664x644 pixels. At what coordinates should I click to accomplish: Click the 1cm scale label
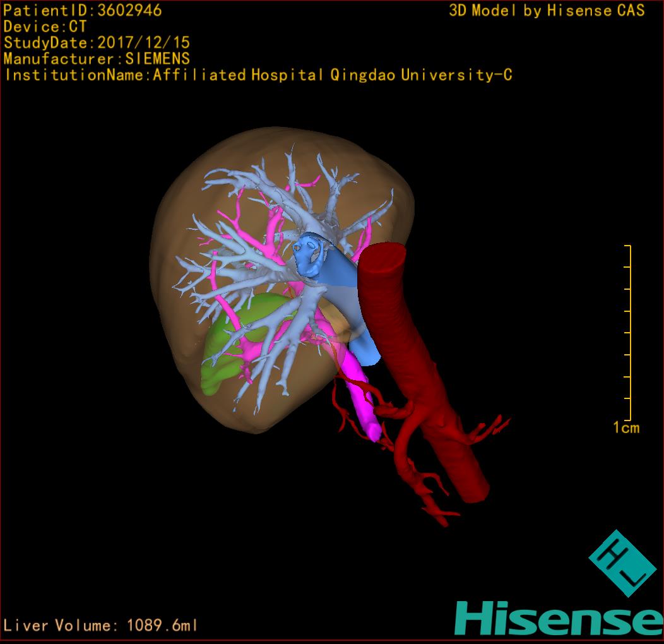[625, 428]
